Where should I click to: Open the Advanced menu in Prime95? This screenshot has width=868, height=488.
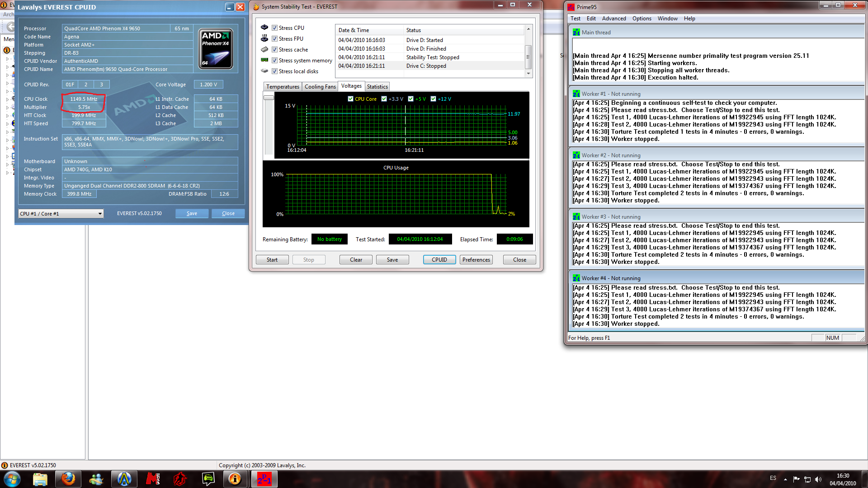[x=613, y=19]
